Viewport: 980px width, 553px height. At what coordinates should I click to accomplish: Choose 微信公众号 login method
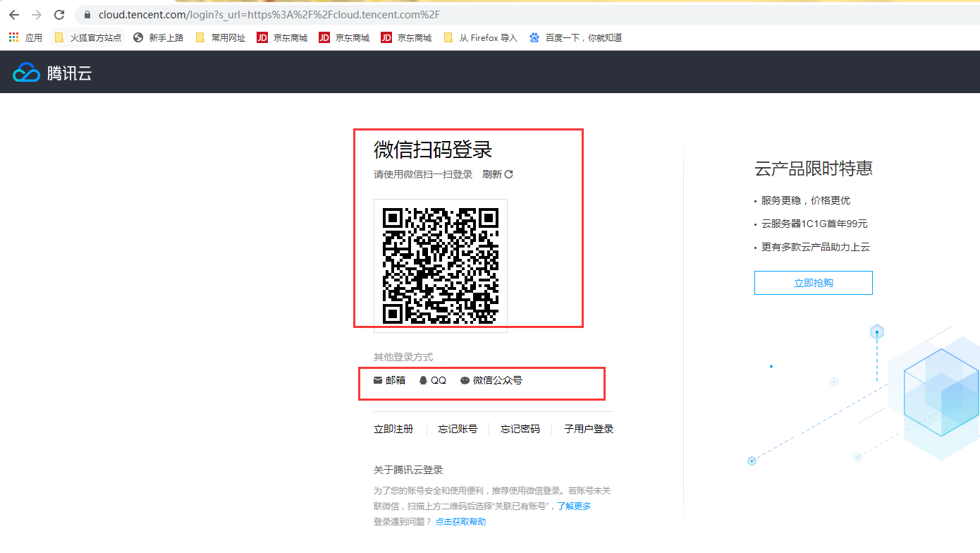[491, 380]
